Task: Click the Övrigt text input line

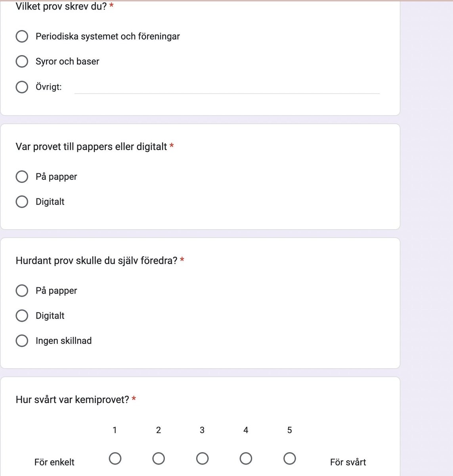Action: (x=227, y=87)
